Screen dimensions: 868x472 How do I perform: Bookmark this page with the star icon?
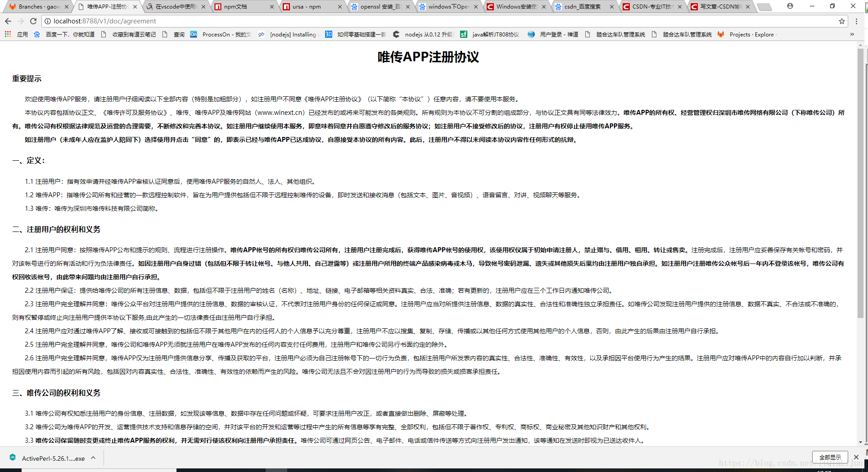(x=842, y=21)
